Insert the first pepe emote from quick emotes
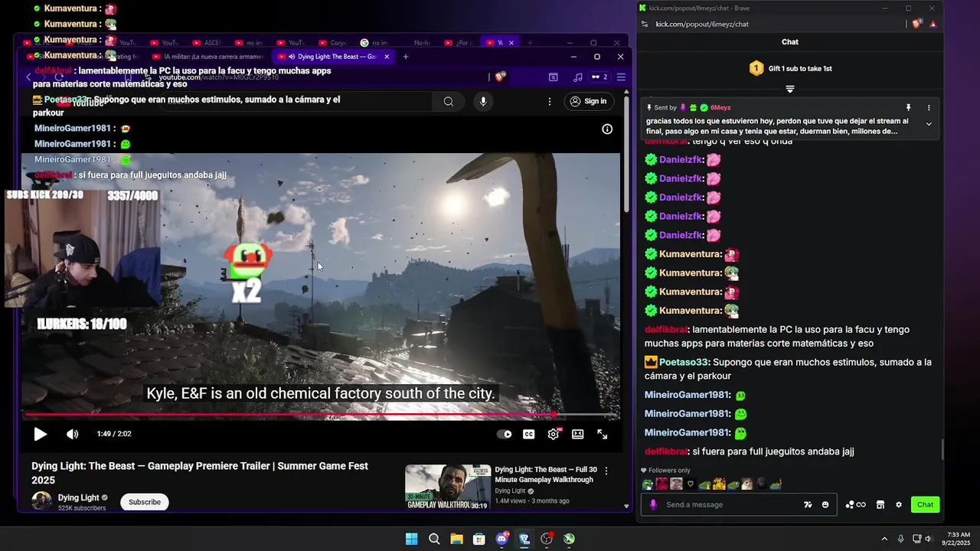 click(x=648, y=484)
